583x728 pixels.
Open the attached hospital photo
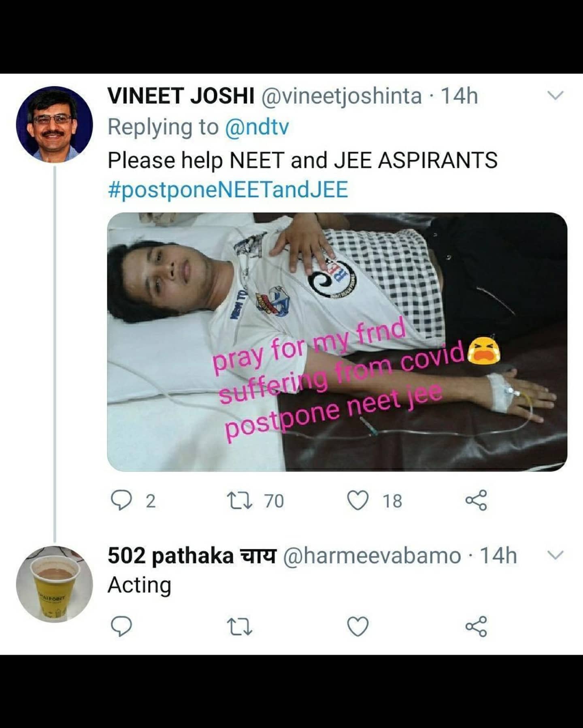click(x=337, y=342)
